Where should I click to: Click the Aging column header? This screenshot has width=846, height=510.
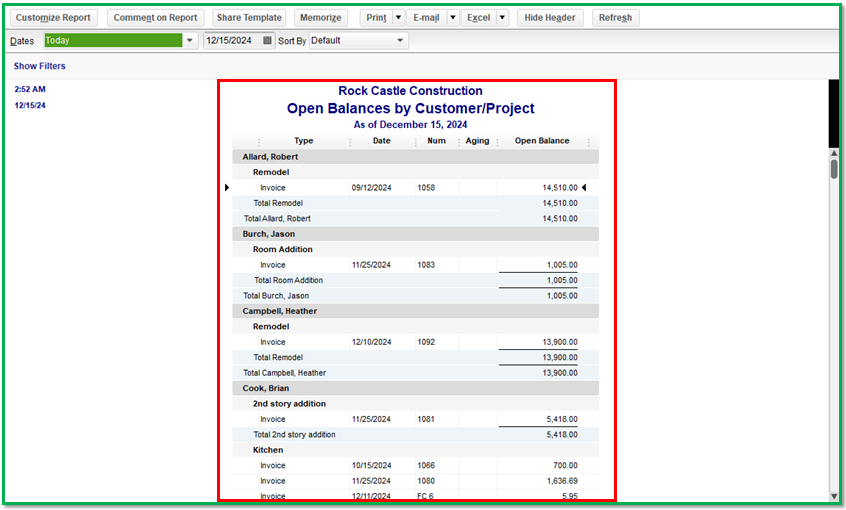(x=477, y=141)
